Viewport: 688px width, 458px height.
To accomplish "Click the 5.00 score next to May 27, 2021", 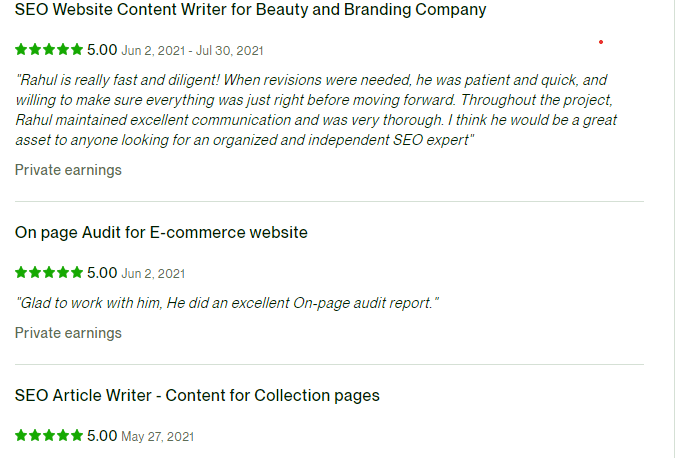I will [102, 435].
